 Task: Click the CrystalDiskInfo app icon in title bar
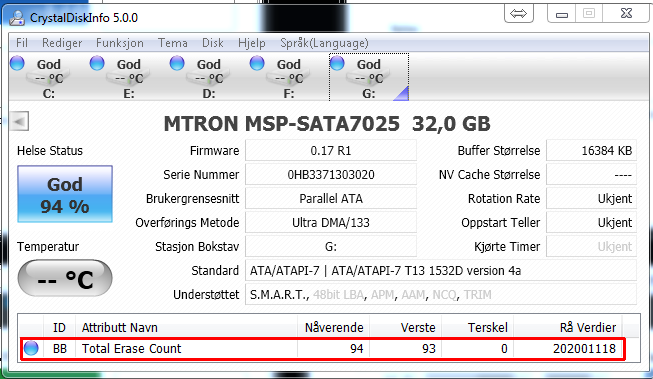coord(17,17)
